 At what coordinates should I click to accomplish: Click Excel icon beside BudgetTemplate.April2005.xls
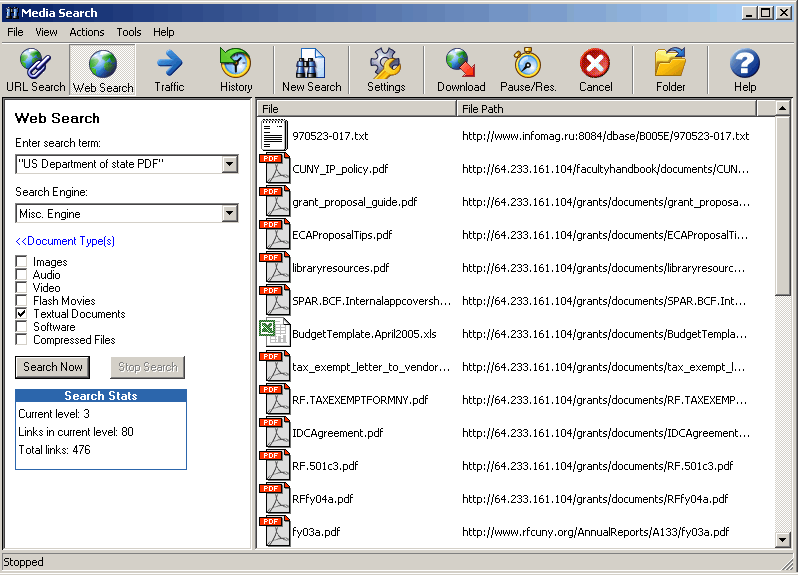pos(274,333)
